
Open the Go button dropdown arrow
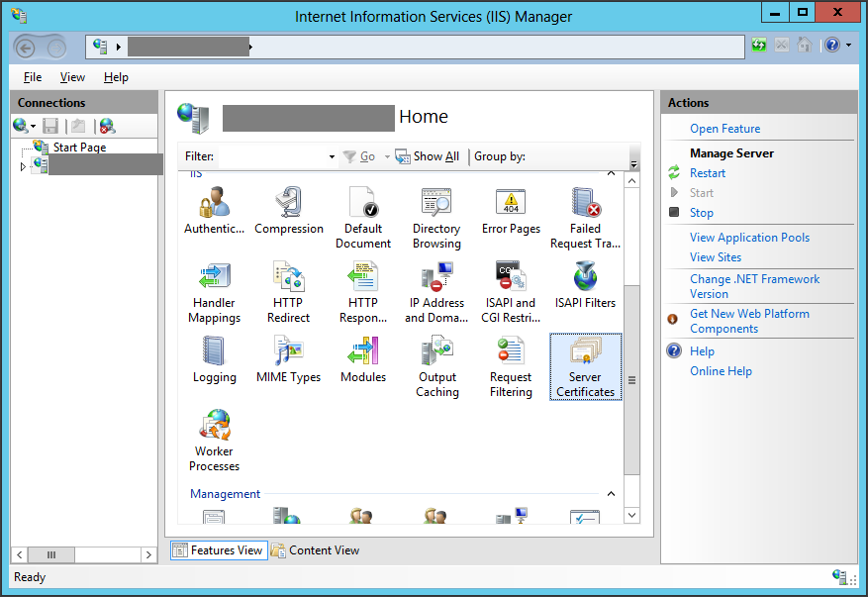pos(387,156)
